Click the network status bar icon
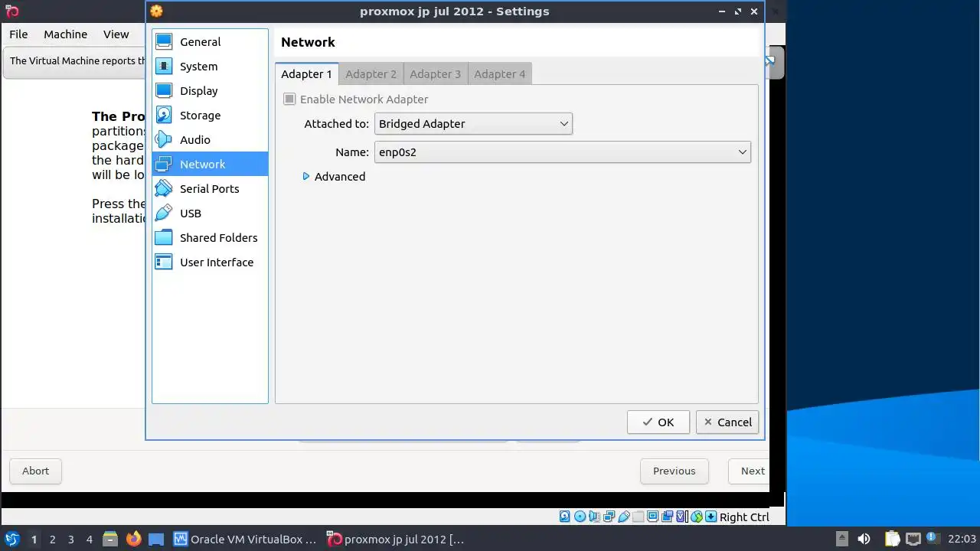The width and height of the screenshot is (980, 551). 609,517
